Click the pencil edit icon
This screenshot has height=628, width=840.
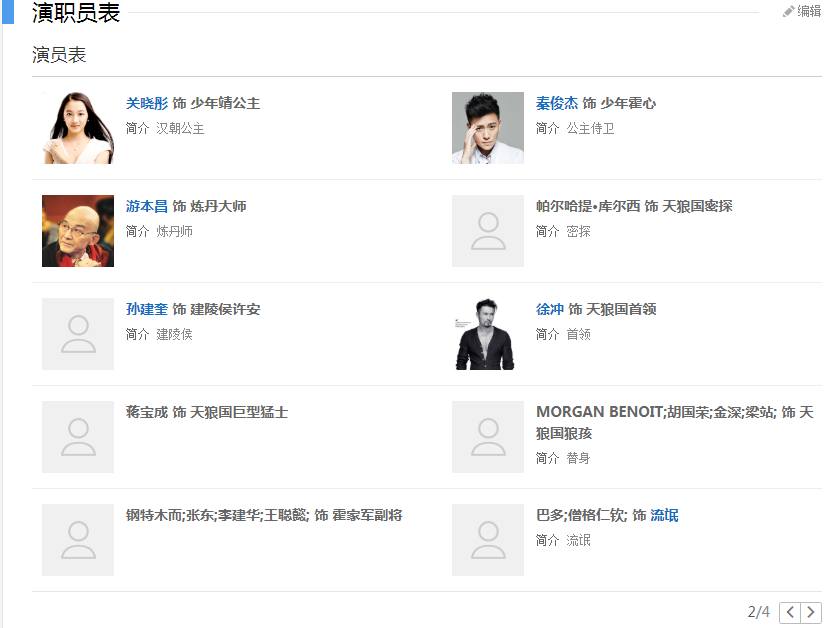pyautogui.click(x=788, y=11)
